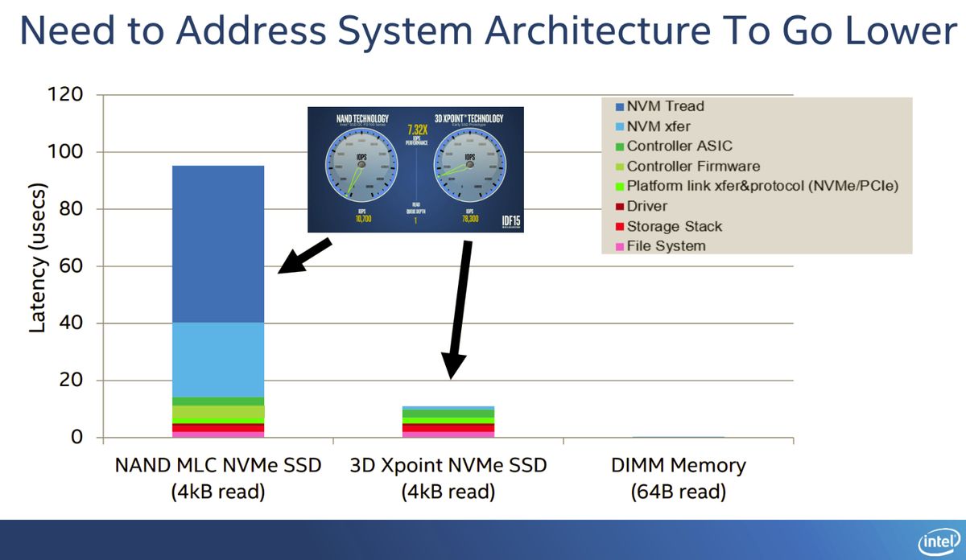Click the 0 value on the y-axis
The image size is (966, 560).
[x=77, y=438]
